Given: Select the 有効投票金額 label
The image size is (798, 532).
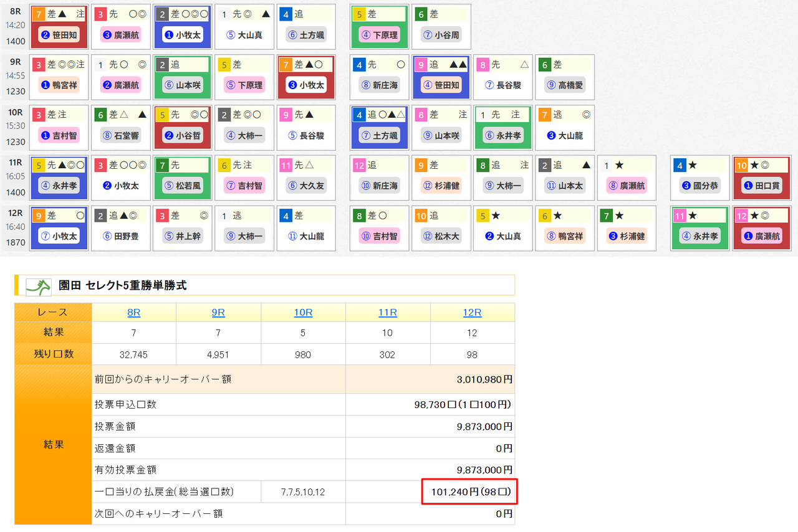Looking at the screenshot, I should (125, 470).
